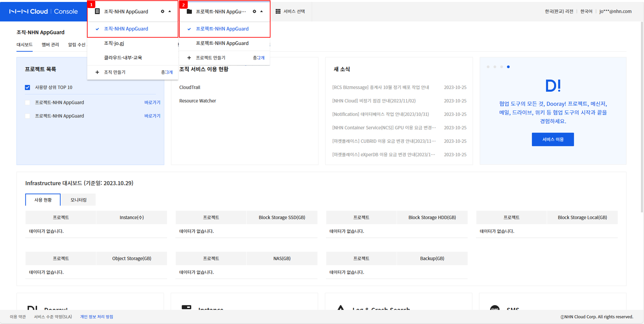Open the RCS Bizmessage 중계사 news item
The width and height of the screenshot is (644, 324).
coord(381,88)
